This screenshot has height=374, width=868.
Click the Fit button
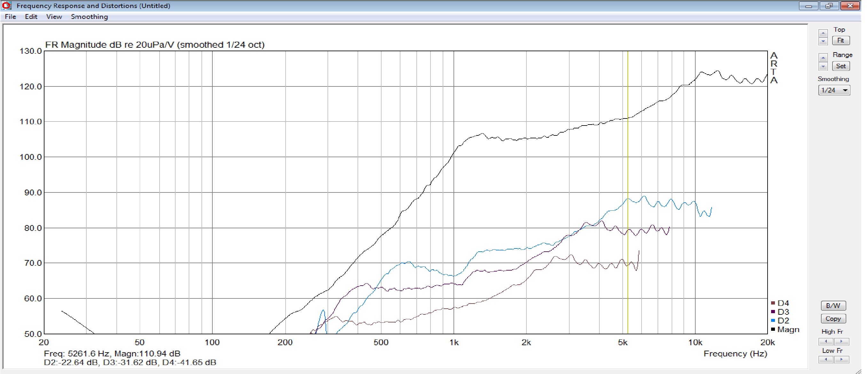841,40
